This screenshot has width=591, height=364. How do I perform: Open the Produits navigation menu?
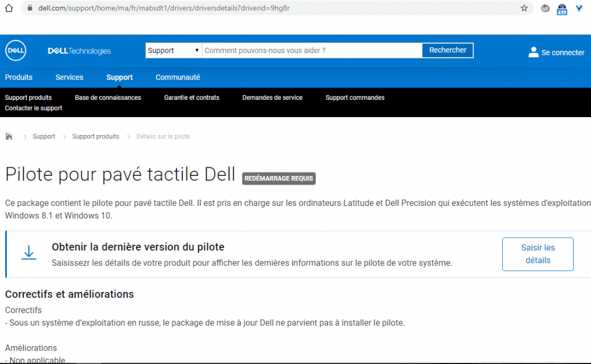19,77
